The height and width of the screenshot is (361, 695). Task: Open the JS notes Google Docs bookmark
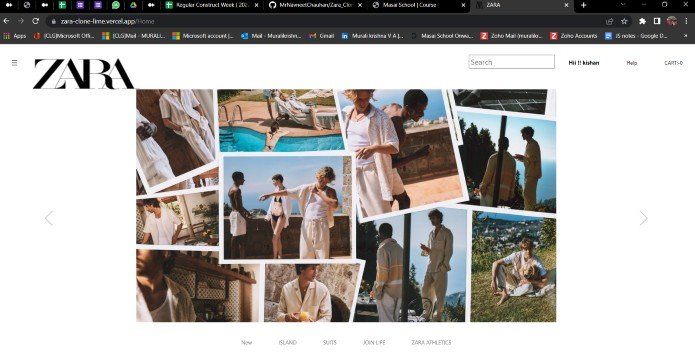(636, 36)
